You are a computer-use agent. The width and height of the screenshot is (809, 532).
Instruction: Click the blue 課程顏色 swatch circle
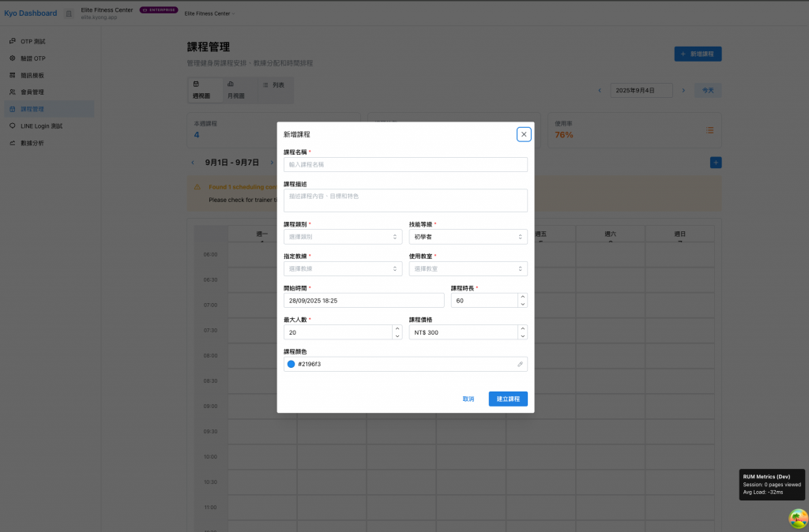tap(291, 364)
